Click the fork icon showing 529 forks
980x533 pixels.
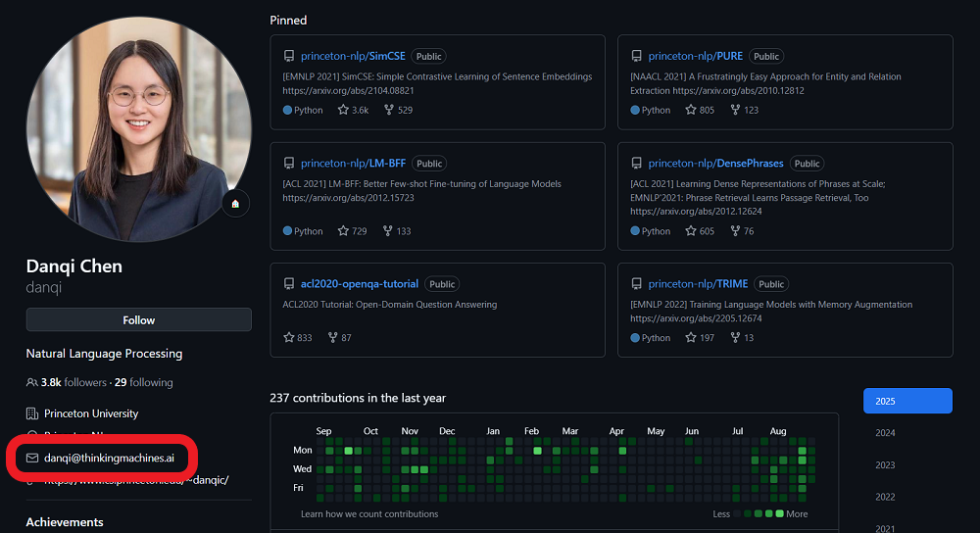click(388, 110)
